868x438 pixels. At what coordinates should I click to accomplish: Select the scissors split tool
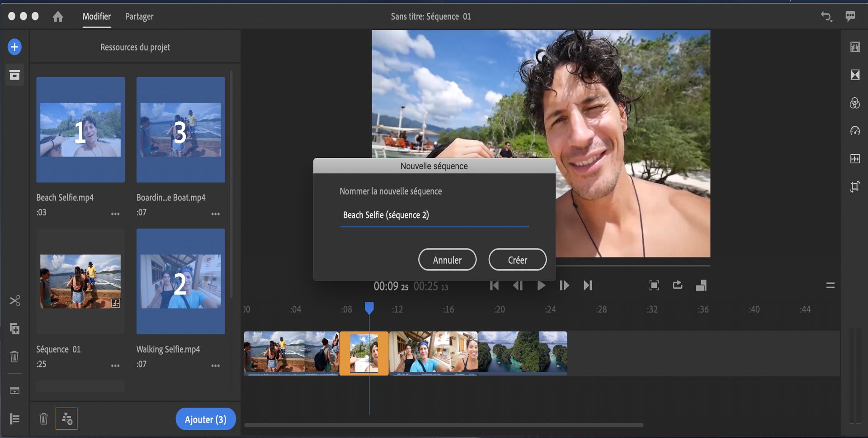click(14, 301)
